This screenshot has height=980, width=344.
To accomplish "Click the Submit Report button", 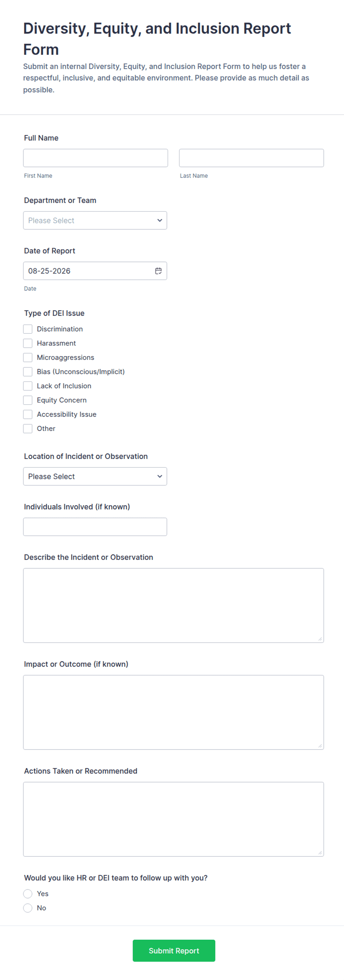I will click(x=174, y=950).
